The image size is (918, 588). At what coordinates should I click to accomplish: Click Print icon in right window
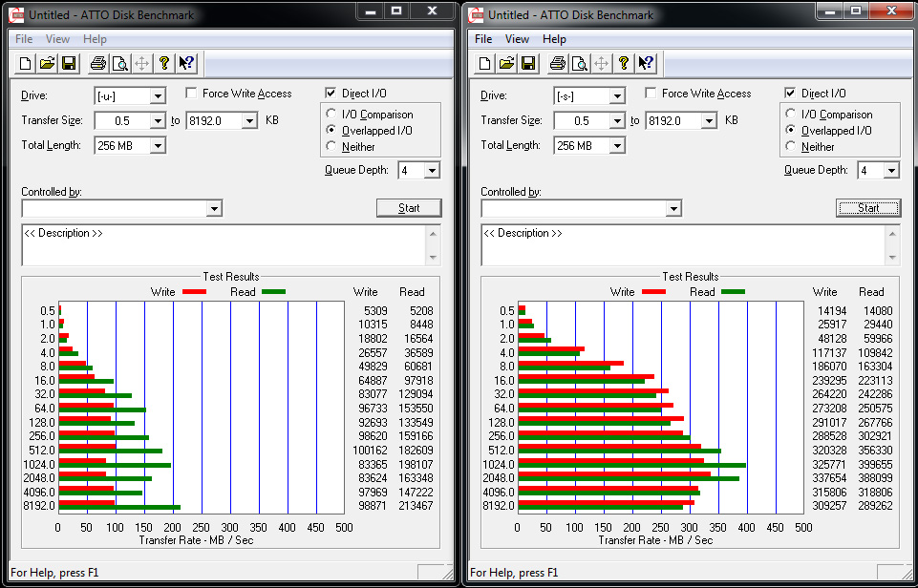pyautogui.click(x=557, y=63)
